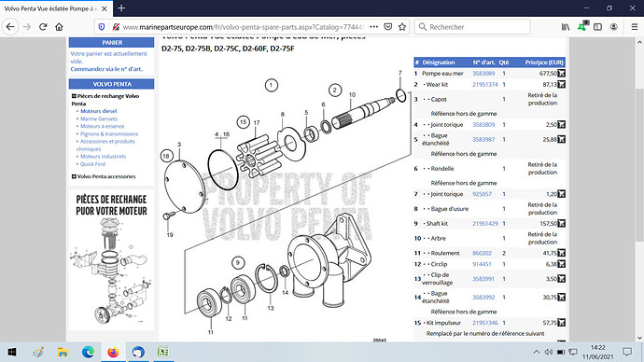Screen dimensions: 644x362
Task: Open the Moteurs diesel link
Action: coord(99,111)
